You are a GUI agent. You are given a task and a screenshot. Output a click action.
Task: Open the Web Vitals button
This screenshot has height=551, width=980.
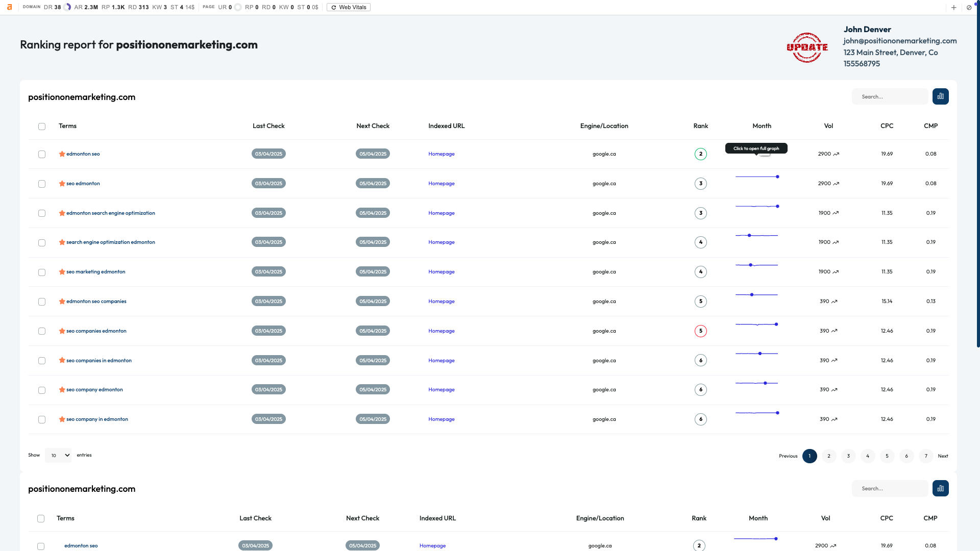point(349,7)
